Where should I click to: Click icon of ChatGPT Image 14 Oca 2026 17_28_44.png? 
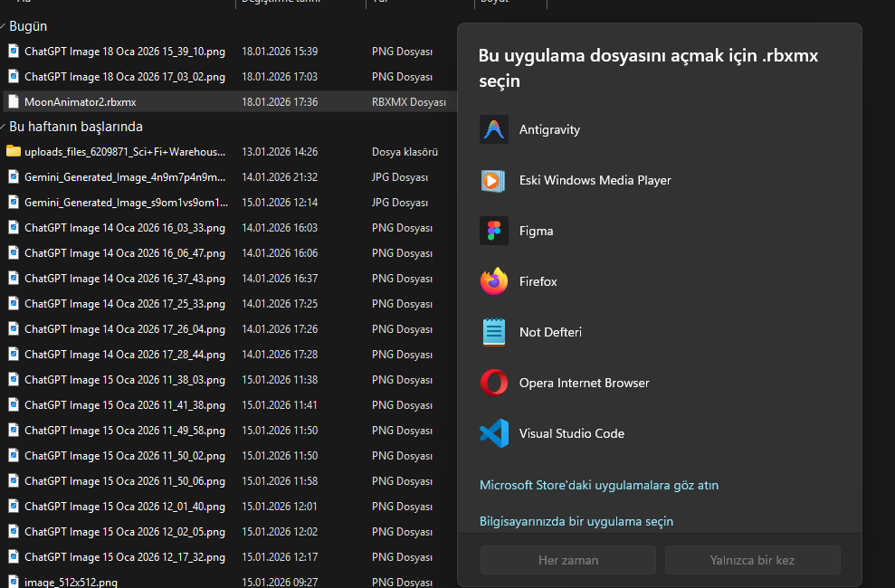pyautogui.click(x=14, y=355)
